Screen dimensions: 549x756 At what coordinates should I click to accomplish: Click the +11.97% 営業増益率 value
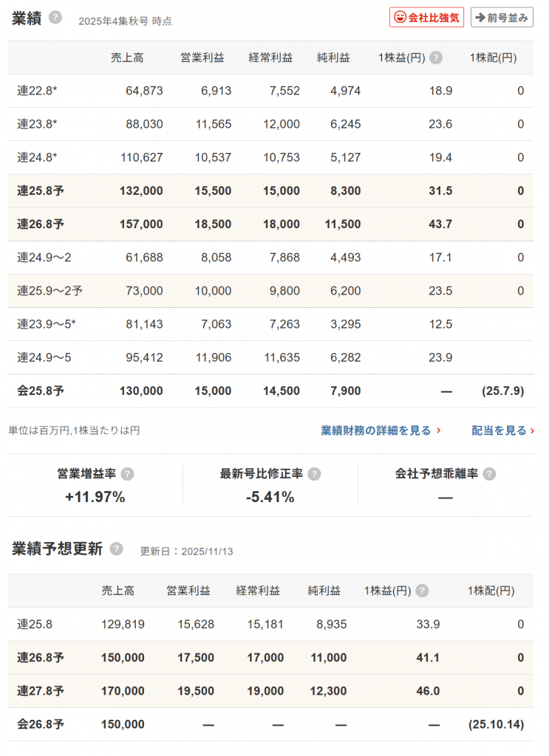pyautogui.click(x=95, y=497)
